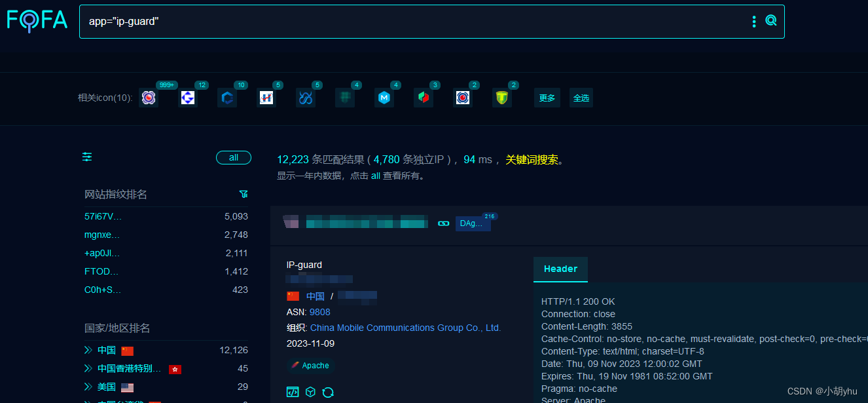The image size is (868, 403).
Task: Open China Mobile Communications Group organization link
Action: pyautogui.click(x=405, y=328)
